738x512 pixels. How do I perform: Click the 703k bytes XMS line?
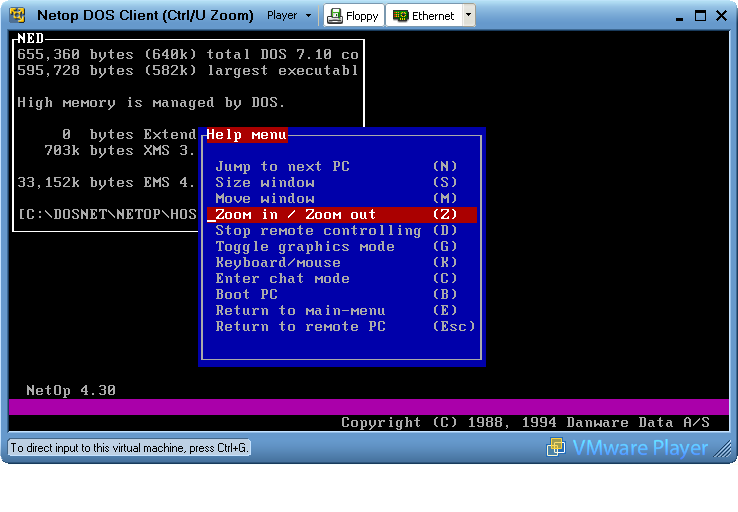coord(119,150)
